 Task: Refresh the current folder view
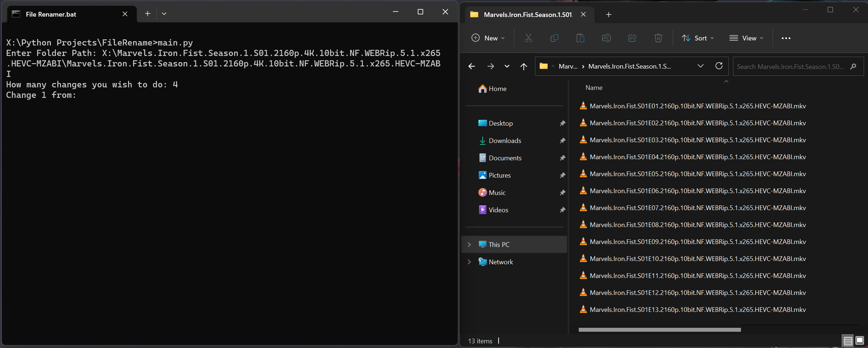click(719, 66)
